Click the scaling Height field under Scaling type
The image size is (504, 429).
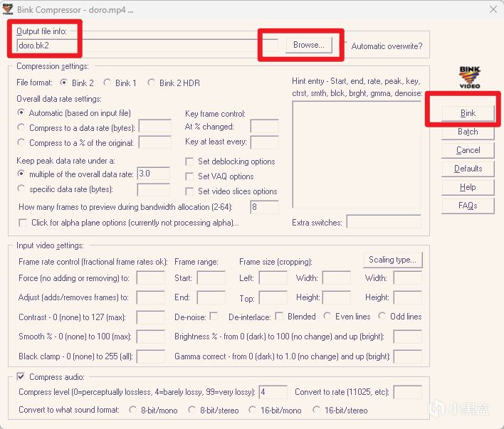[408, 297]
